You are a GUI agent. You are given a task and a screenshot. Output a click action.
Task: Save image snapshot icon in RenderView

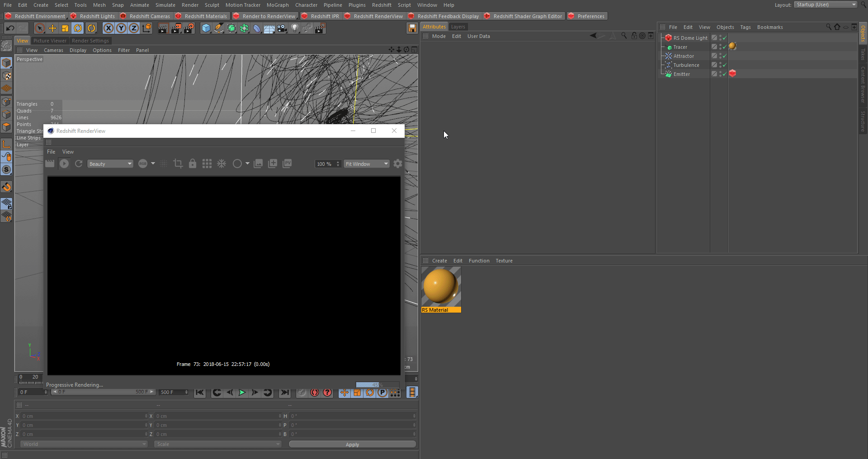(258, 164)
